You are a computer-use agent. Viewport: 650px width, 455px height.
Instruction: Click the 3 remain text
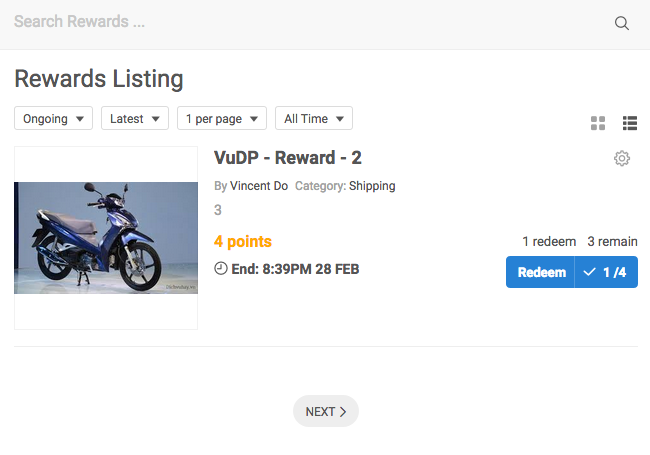(x=612, y=241)
